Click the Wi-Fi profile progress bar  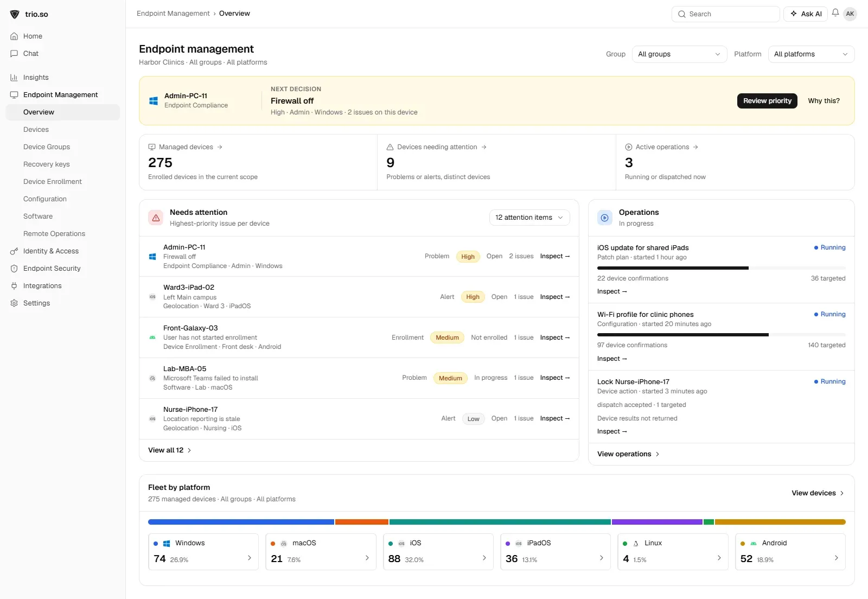(722, 335)
